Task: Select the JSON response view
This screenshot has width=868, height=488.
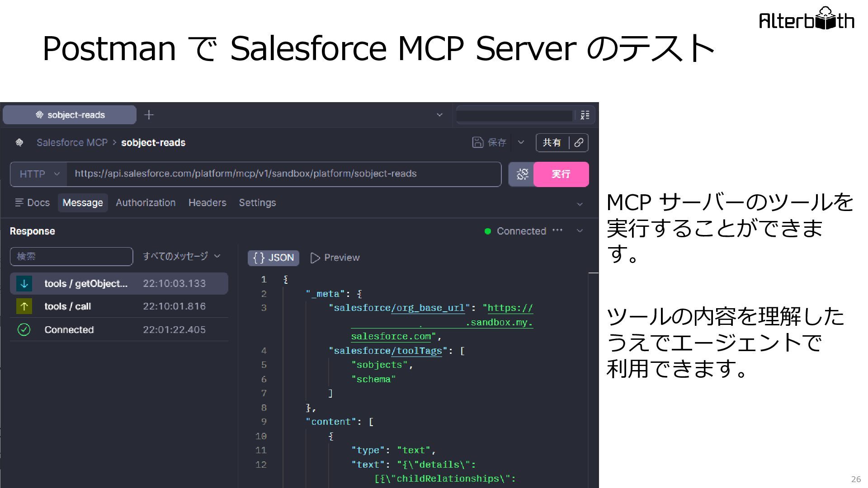Action: click(274, 258)
